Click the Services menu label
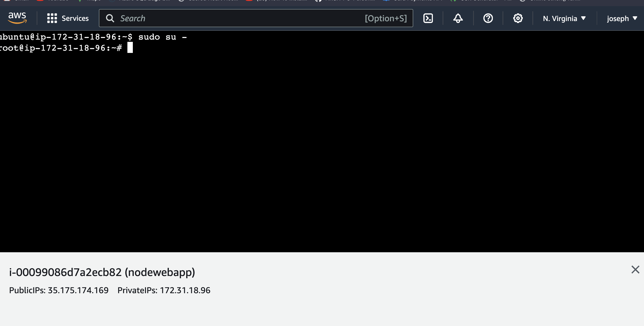The height and width of the screenshot is (326, 644). [x=75, y=19]
